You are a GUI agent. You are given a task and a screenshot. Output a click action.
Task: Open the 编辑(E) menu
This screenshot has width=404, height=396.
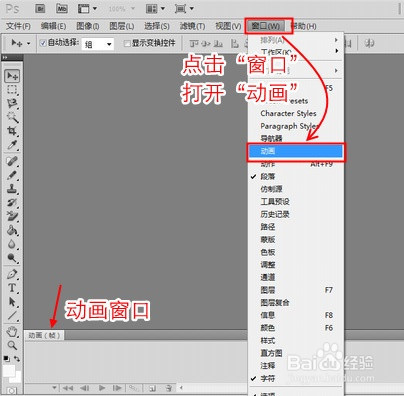pyautogui.click(x=53, y=26)
